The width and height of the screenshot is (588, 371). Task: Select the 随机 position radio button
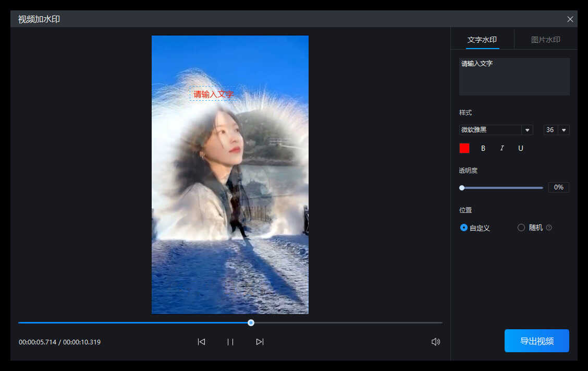pyautogui.click(x=521, y=228)
